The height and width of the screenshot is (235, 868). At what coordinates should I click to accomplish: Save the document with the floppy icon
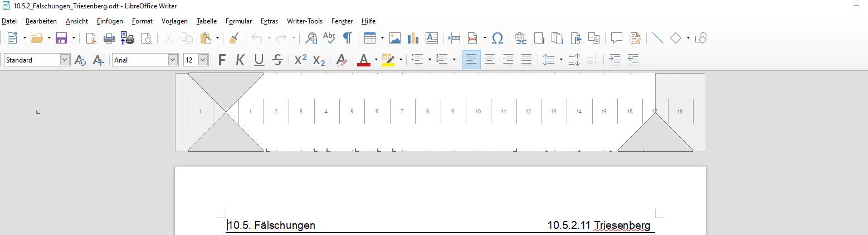coord(61,38)
